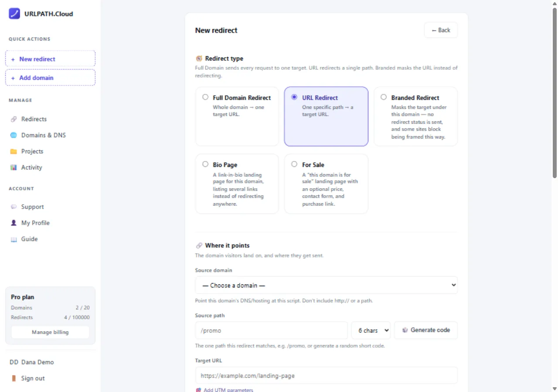Click the Source path input field

tap(272, 331)
